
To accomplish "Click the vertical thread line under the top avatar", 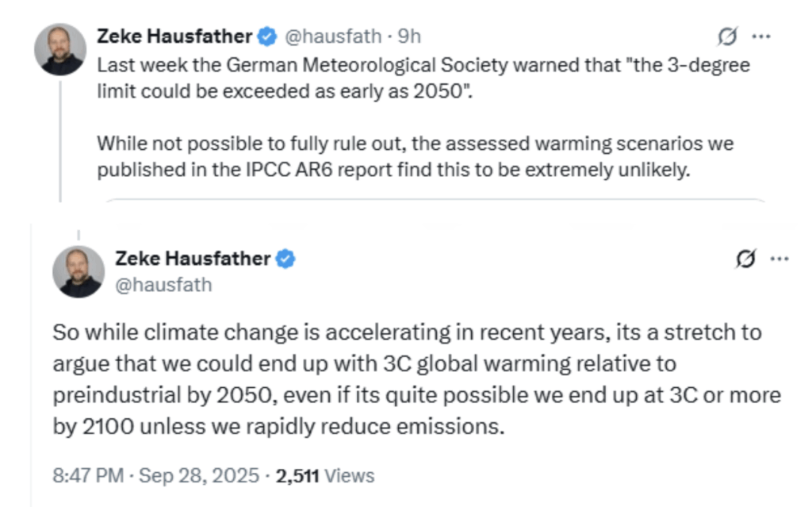I will [60, 141].
